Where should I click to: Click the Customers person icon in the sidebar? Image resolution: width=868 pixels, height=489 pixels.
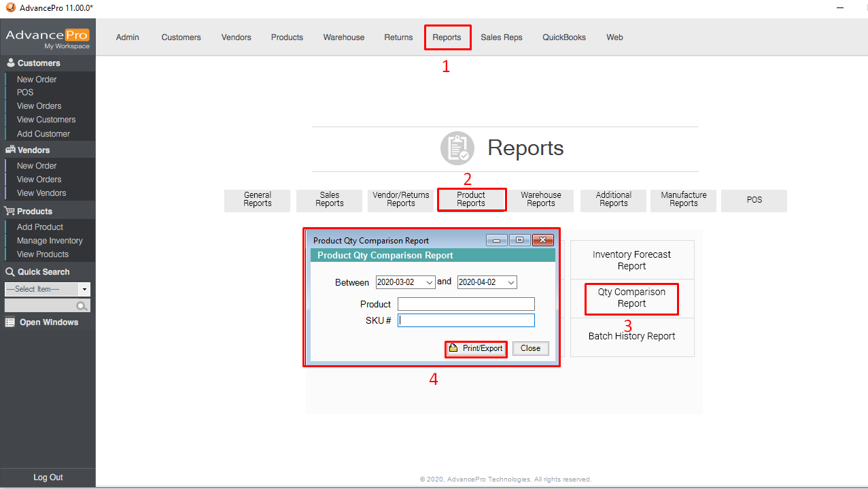point(10,63)
